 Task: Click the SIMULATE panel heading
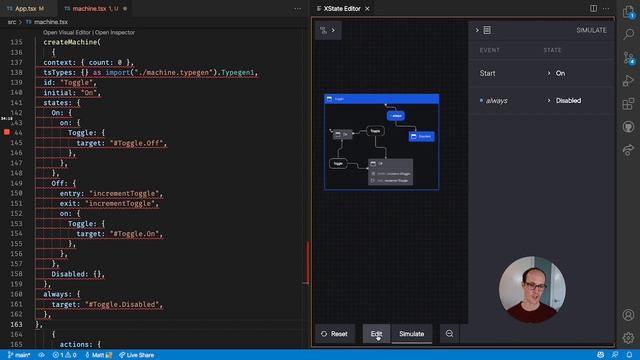pos(591,30)
